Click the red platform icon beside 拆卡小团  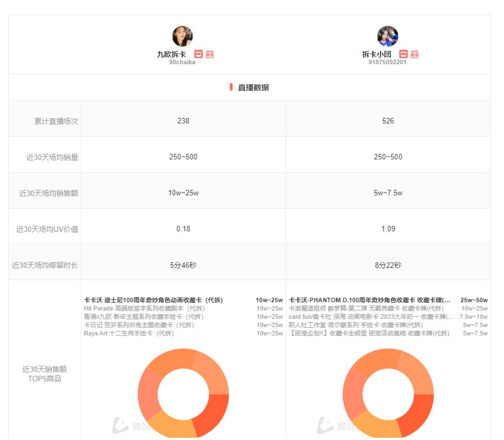(x=404, y=54)
